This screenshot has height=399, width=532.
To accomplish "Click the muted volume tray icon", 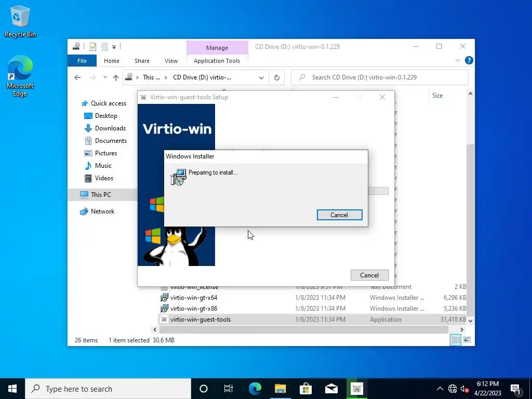I will click(x=464, y=389).
